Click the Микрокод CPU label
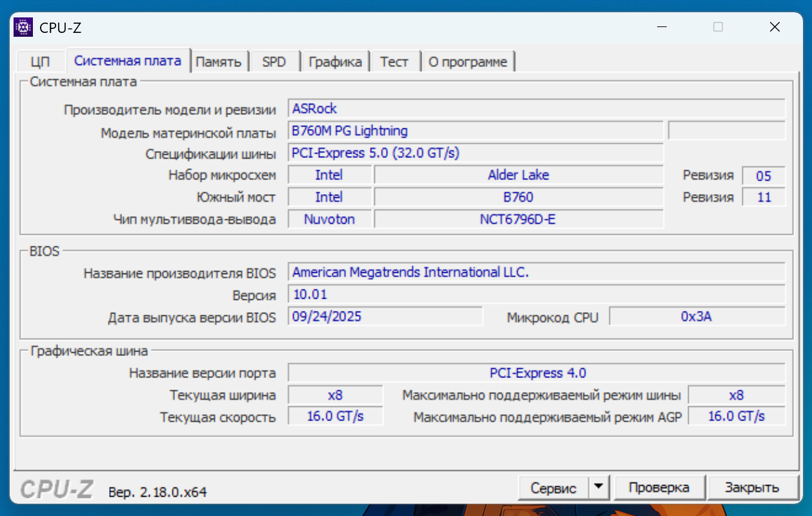The height and width of the screenshot is (516, 812). [x=553, y=317]
